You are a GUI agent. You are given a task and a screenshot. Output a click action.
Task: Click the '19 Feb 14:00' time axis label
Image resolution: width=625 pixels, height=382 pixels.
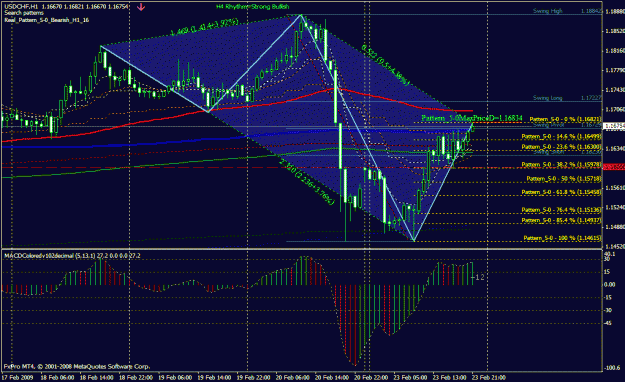(214, 377)
